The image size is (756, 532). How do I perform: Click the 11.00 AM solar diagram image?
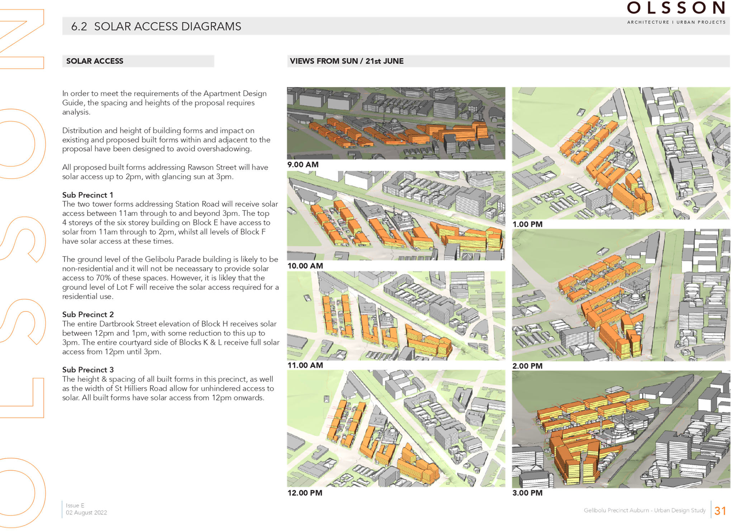(x=396, y=315)
